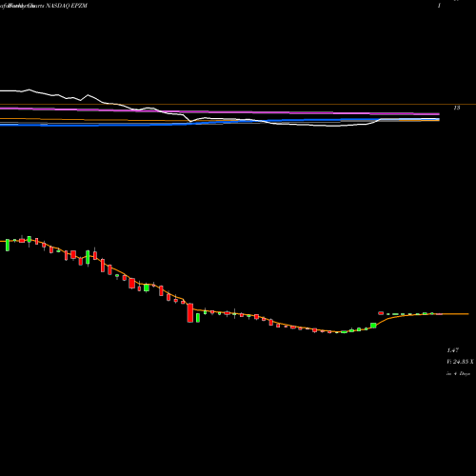Viewport: 476px width, 476px height.
Task: Click the 13 axis label
Action: [x=457, y=108]
